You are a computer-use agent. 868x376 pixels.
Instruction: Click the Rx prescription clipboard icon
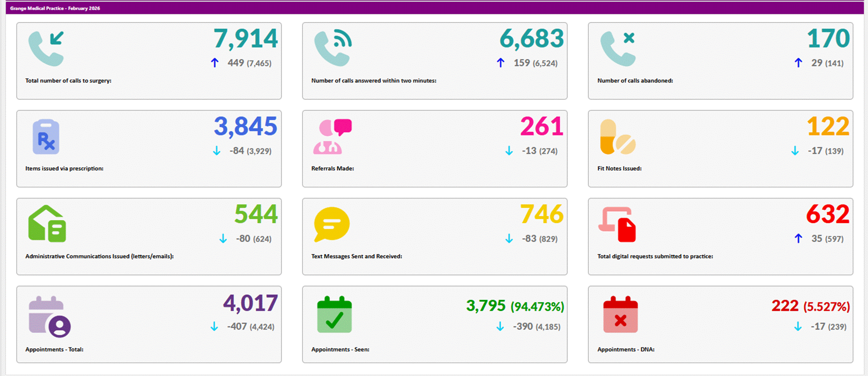click(46, 137)
